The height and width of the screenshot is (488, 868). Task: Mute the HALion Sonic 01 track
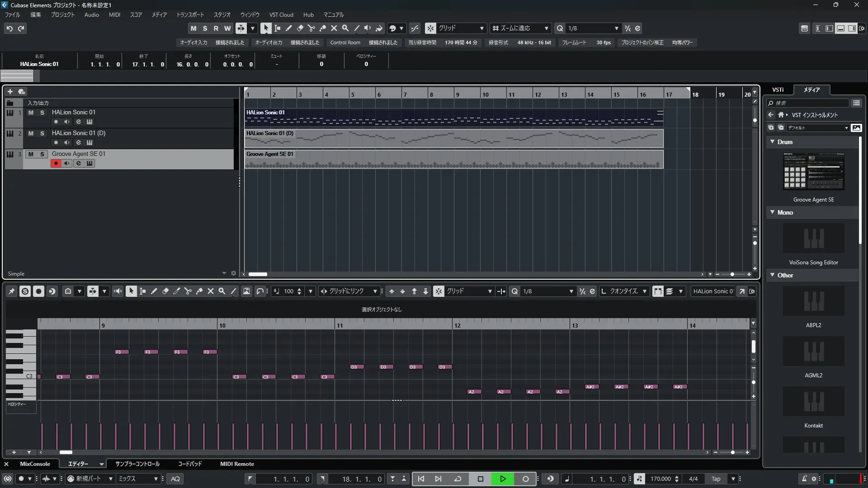click(x=31, y=113)
